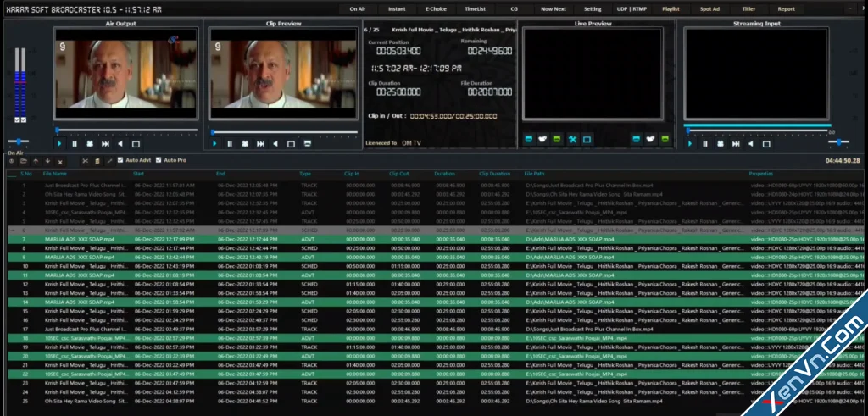Play the Air Output stream
Viewport: 868px width, 416px height.
tap(59, 144)
